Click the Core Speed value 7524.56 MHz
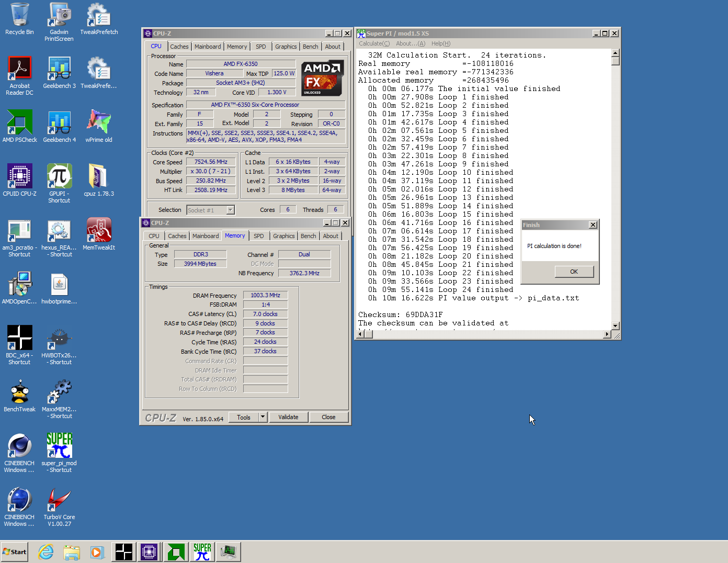This screenshot has width=728, height=563. [211, 162]
